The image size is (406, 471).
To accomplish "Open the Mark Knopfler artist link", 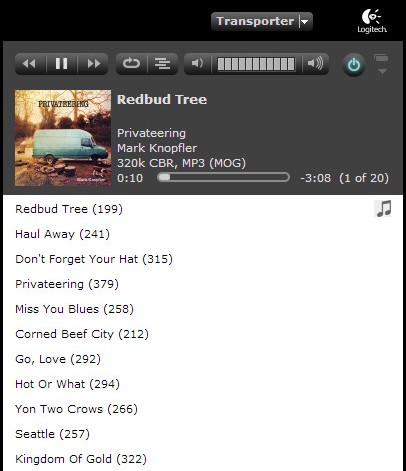I will (x=157, y=148).
